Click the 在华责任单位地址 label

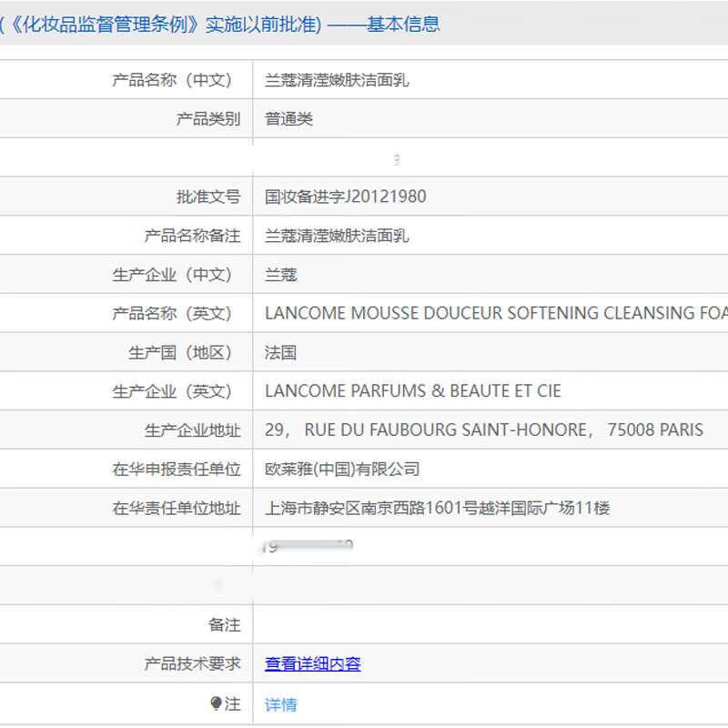tap(177, 508)
